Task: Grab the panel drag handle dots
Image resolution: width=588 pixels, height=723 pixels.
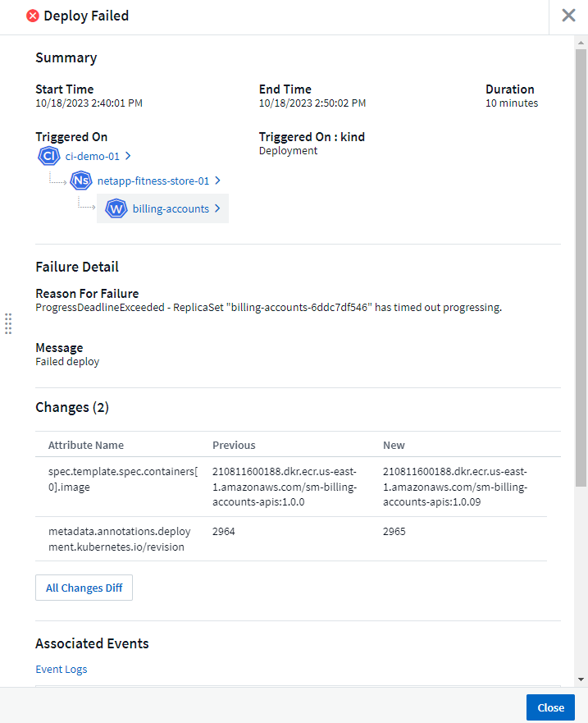Action: [8, 323]
